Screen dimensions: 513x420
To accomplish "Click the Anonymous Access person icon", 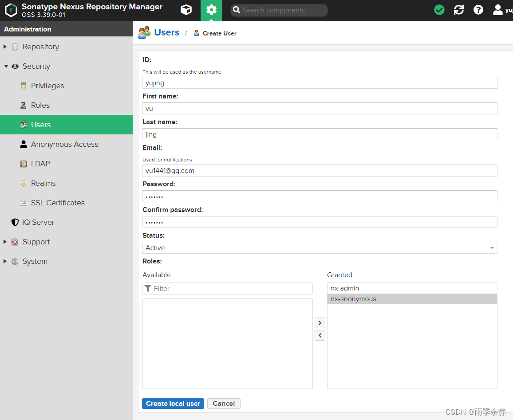I will [x=24, y=145].
